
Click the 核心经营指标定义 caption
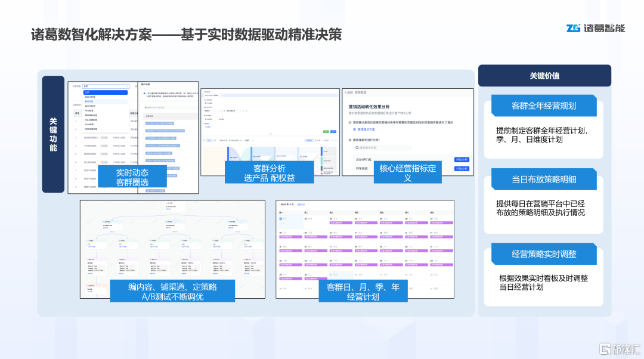[407, 172]
